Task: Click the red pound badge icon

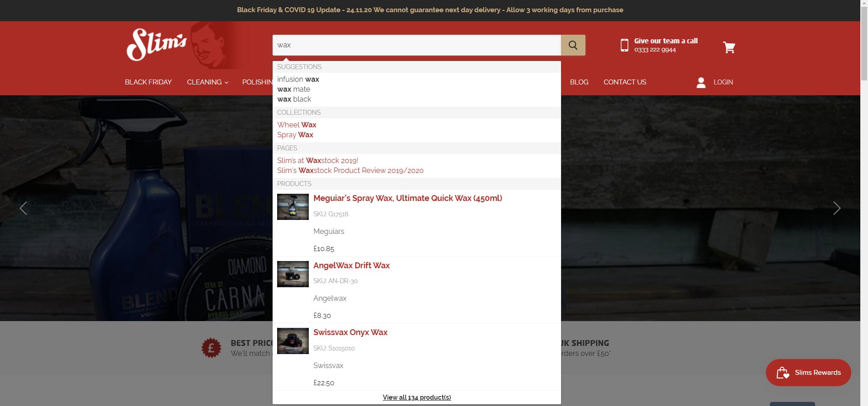Action: [x=211, y=348]
